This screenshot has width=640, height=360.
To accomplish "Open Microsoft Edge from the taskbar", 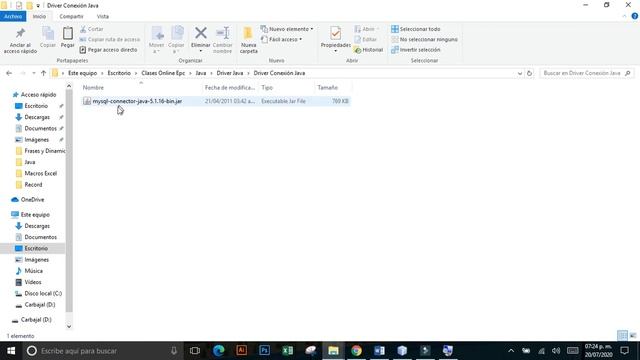I will pyautogui.click(x=218, y=351).
